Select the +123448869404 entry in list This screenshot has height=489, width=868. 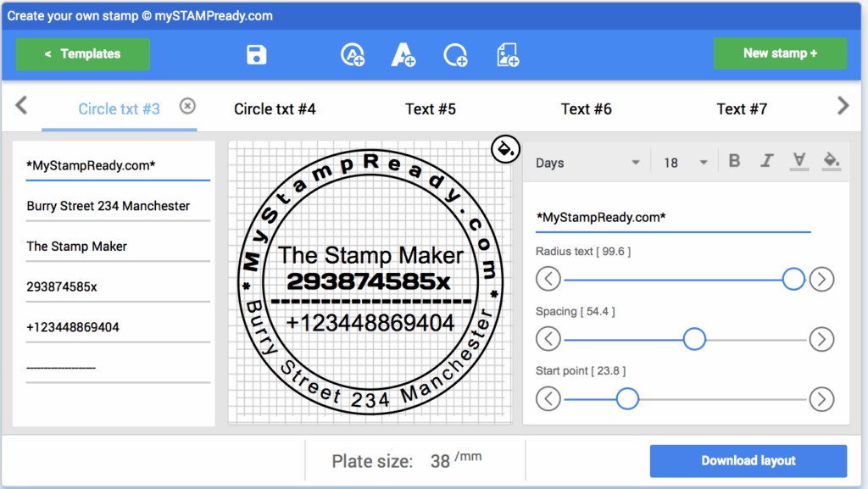point(118,327)
